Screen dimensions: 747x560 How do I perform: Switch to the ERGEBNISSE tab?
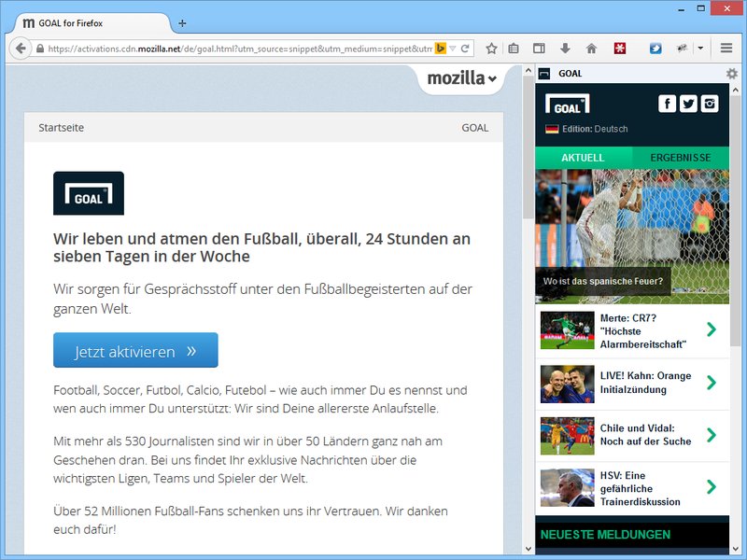pyautogui.click(x=681, y=158)
